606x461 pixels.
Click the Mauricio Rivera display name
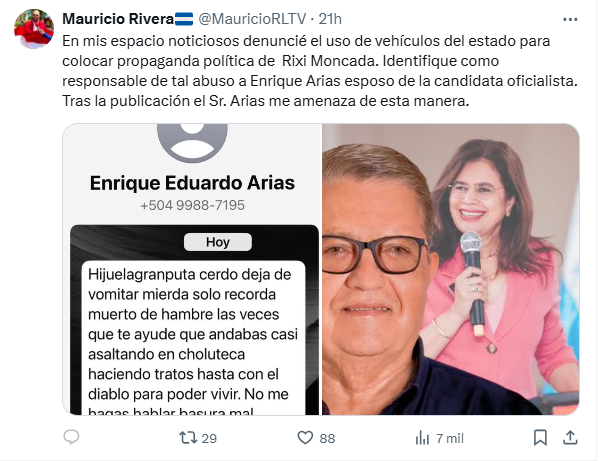tap(118, 19)
